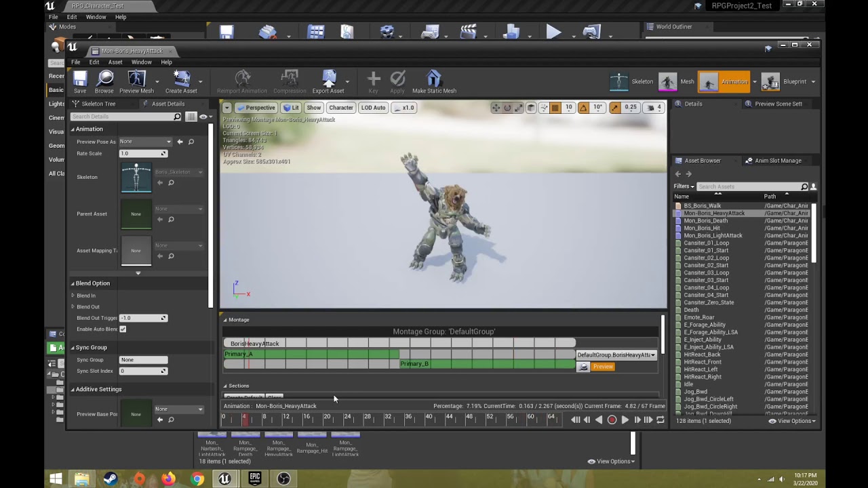The height and width of the screenshot is (488, 868).
Task: Open Filters dropdown in Asset Browser
Action: click(684, 186)
